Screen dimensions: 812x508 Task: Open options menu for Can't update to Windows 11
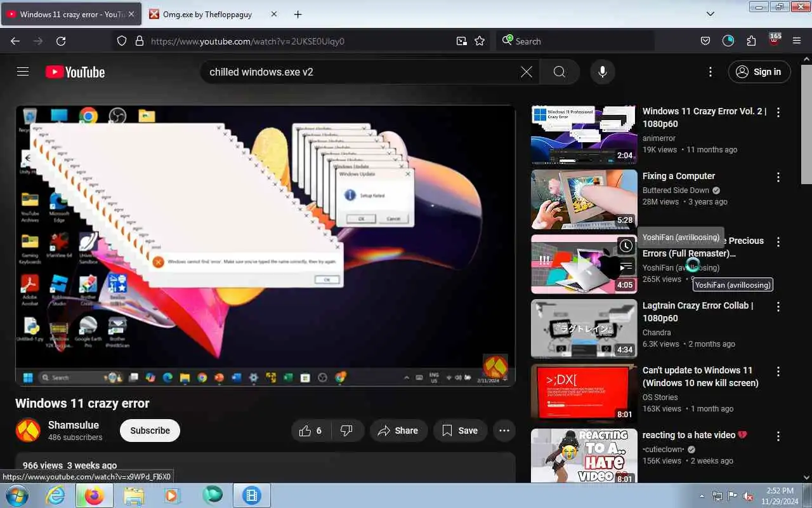coord(778,371)
